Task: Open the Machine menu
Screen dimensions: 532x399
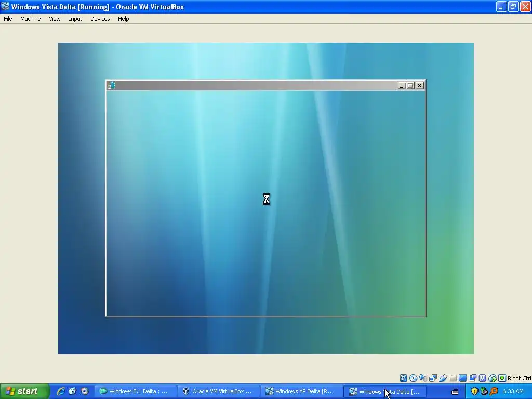Action: click(x=31, y=19)
